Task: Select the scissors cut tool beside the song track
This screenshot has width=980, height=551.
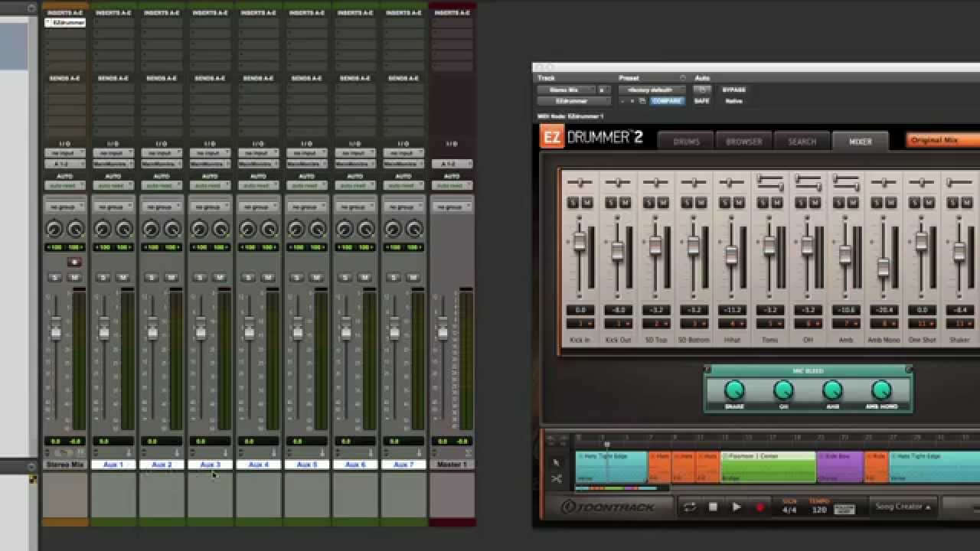Action: pos(557,479)
